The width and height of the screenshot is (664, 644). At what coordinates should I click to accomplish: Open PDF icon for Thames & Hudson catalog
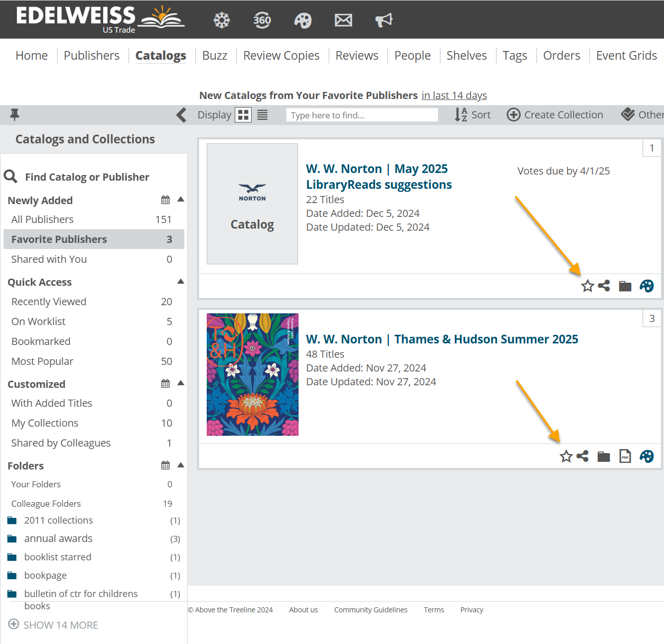[x=625, y=456]
